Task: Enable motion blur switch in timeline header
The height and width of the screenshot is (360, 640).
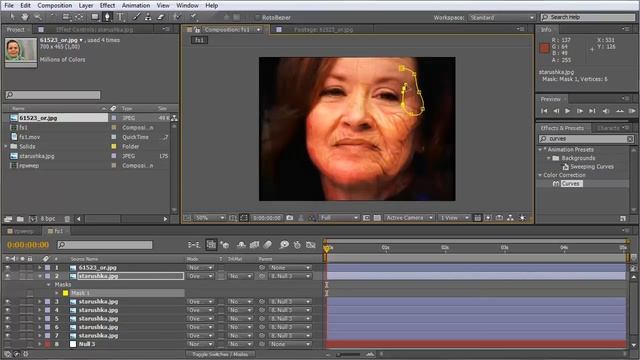Action: tap(267, 245)
